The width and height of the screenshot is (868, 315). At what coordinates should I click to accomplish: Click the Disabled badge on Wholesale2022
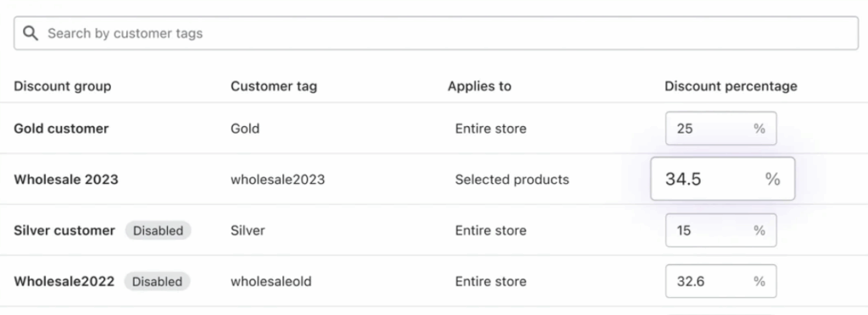(x=157, y=281)
